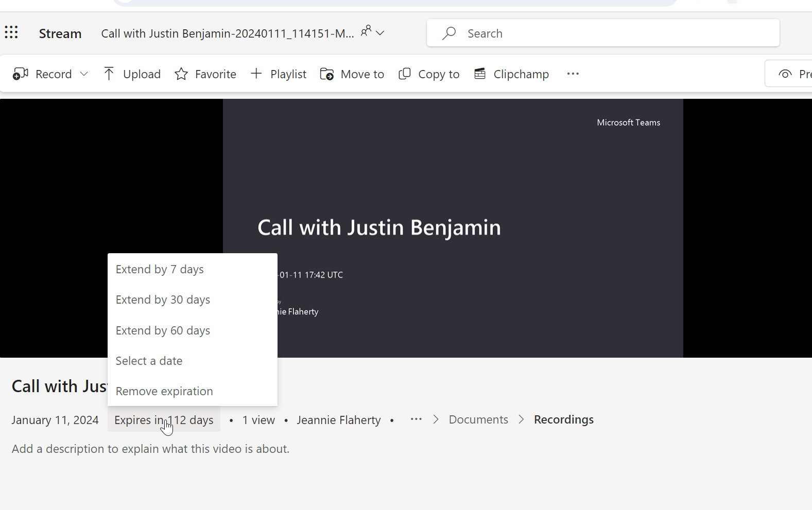Click the add a description text field
Screen dimensions: 812x510
tap(150, 449)
